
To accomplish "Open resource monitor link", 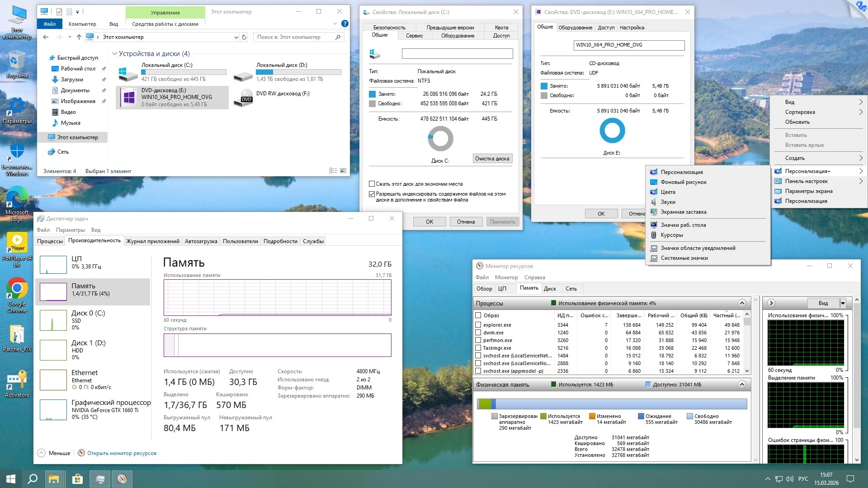I will click(122, 453).
